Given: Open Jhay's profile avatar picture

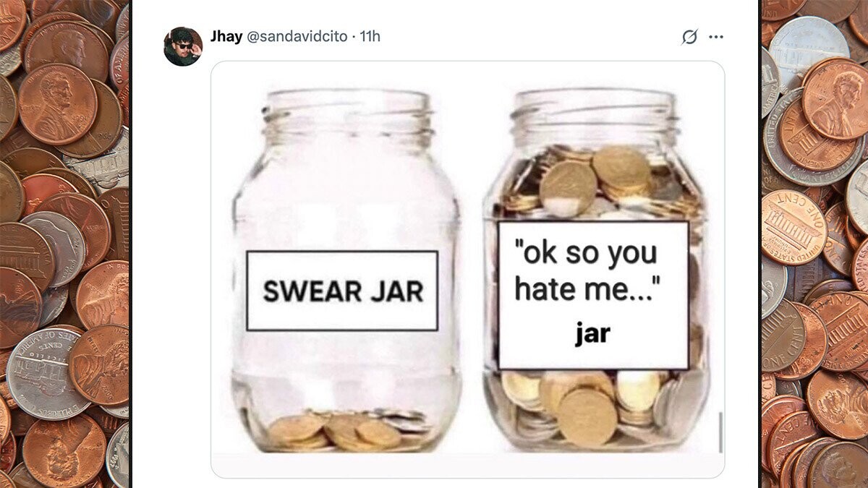Looking at the screenshot, I should [183, 46].
